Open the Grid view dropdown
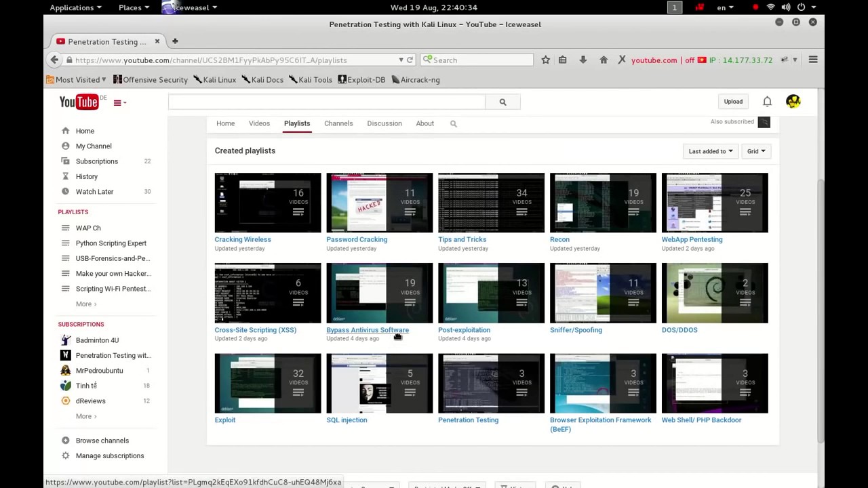This screenshot has height=488, width=868. click(756, 151)
